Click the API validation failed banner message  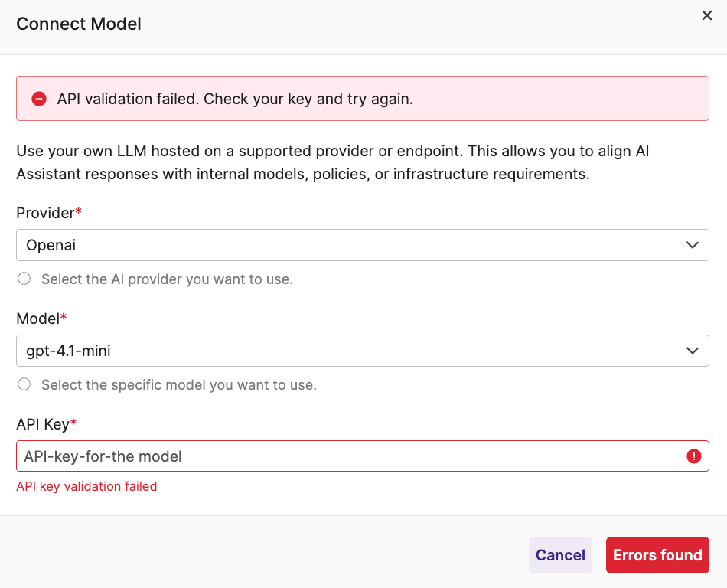pos(235,99)
